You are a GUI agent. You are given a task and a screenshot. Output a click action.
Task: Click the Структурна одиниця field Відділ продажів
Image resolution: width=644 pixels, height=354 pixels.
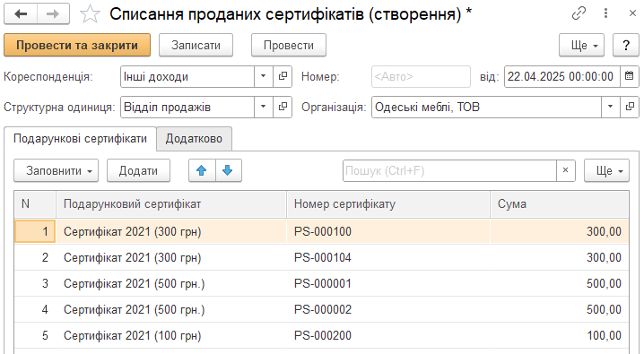pos(187,107)
